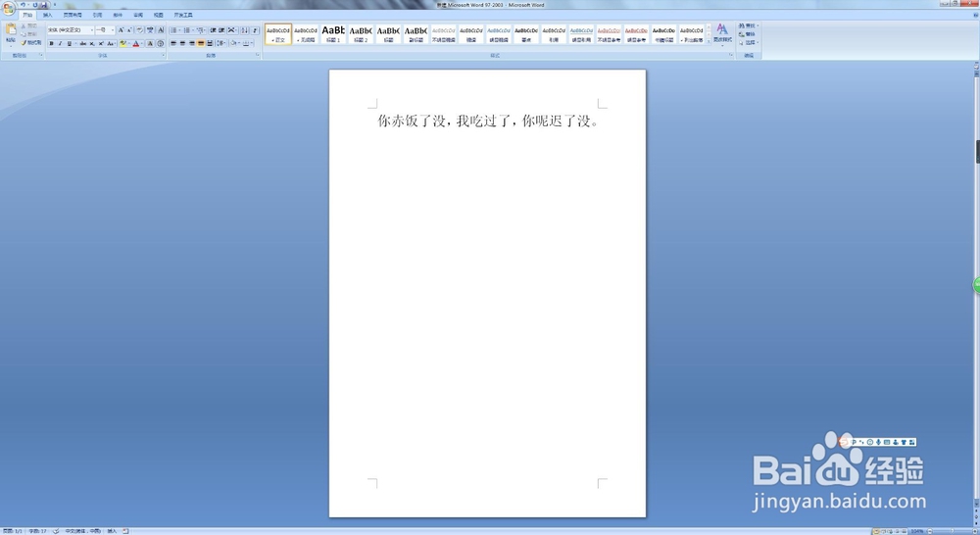Image resolution: width=980 pixels, height=535 pixels.
Task: Save the document with the floppy disk icon
Action: coord(44,5)
